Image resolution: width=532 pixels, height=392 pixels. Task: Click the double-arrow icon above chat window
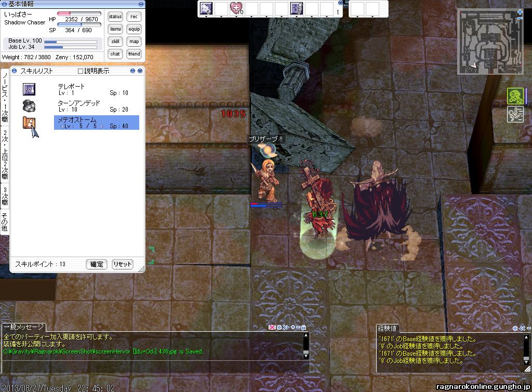(x=286, y=327)
